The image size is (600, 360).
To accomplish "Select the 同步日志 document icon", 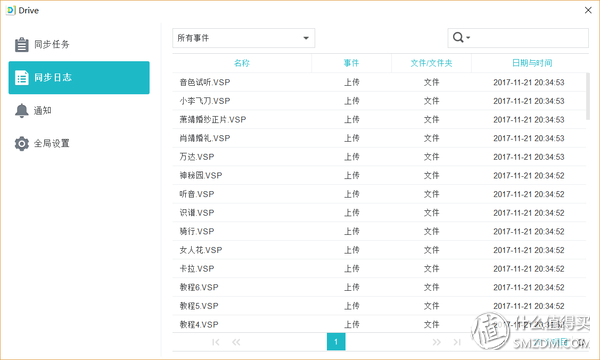I will [21, 78].
